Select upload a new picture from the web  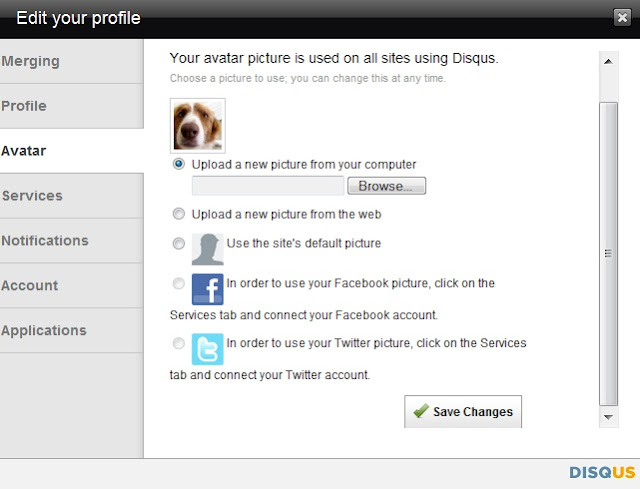pos(179,214)
